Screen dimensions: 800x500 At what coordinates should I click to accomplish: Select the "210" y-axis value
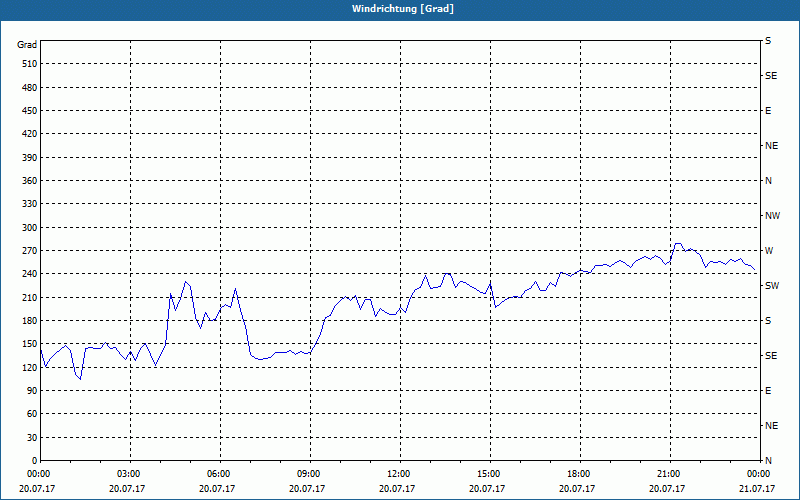click(x=30, y=297)
